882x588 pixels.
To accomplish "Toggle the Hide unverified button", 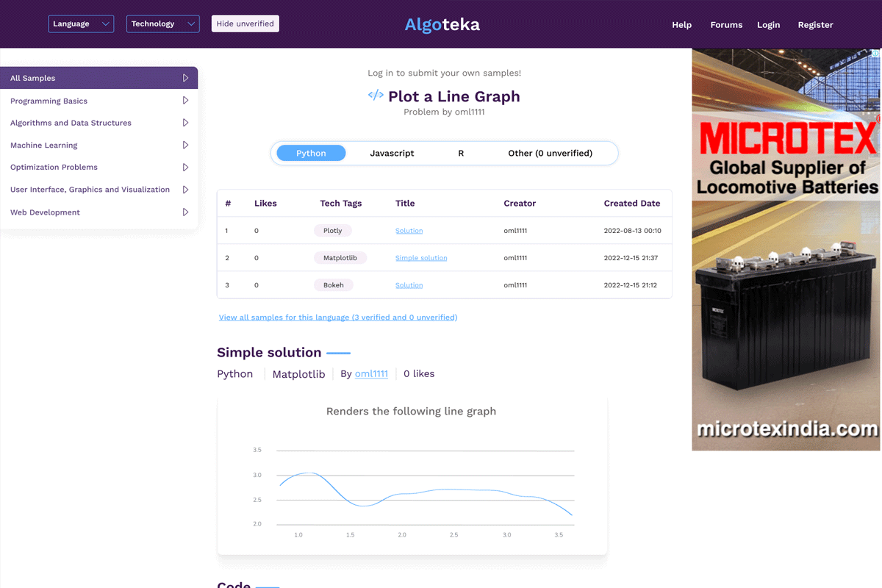I will coord(245,24).
